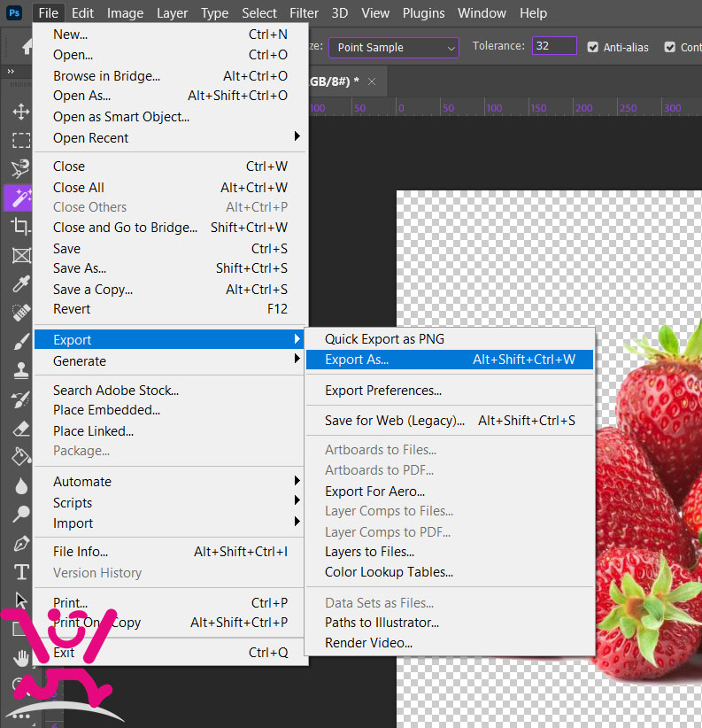This screenshot has height=728, width=702.
Task: Expand the Open Recent submenu
Action: click(x=170, y=138)
